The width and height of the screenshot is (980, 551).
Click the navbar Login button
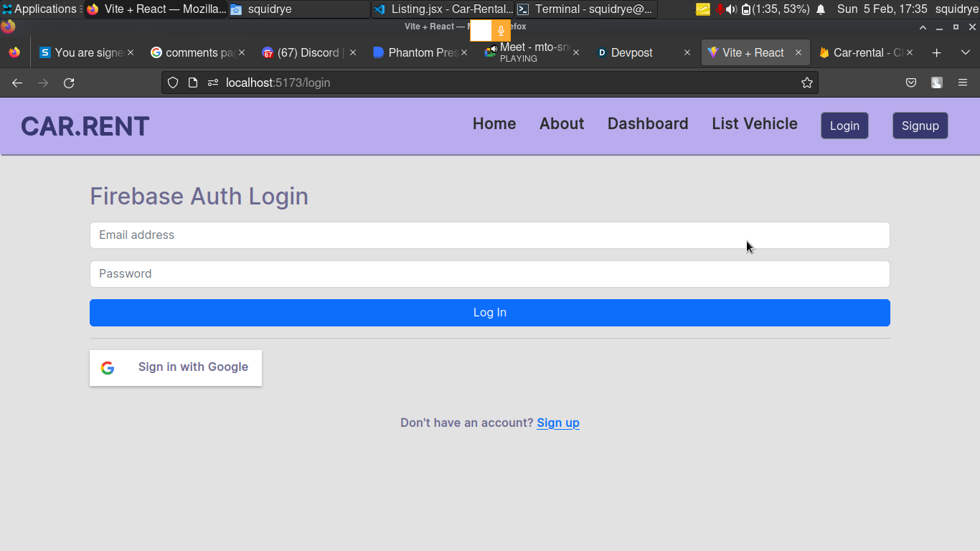[x=844, y=126]
